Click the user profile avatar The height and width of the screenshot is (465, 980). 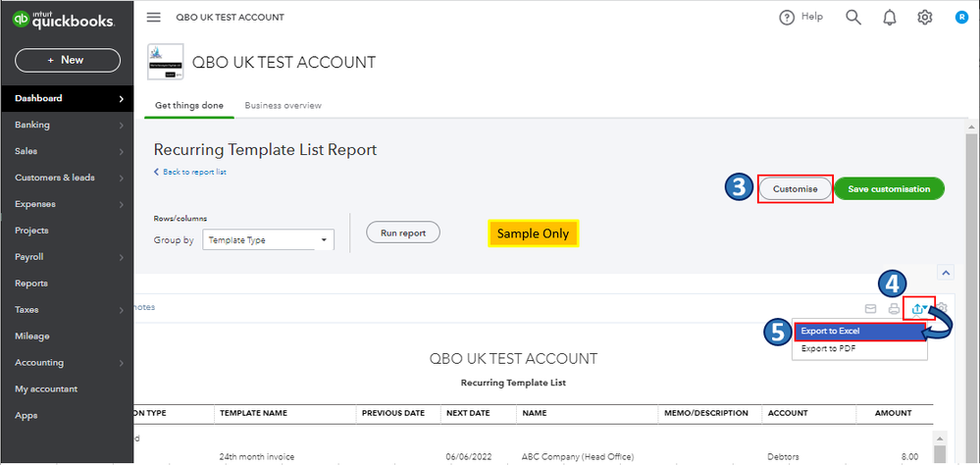(961, 18)
